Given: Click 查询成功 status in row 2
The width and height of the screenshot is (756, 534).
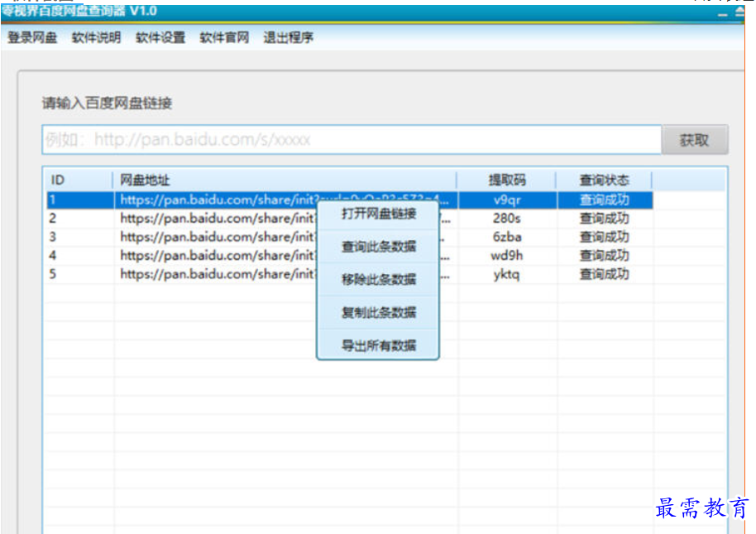Looking at the screenshot, I should [x=604, y=219].
